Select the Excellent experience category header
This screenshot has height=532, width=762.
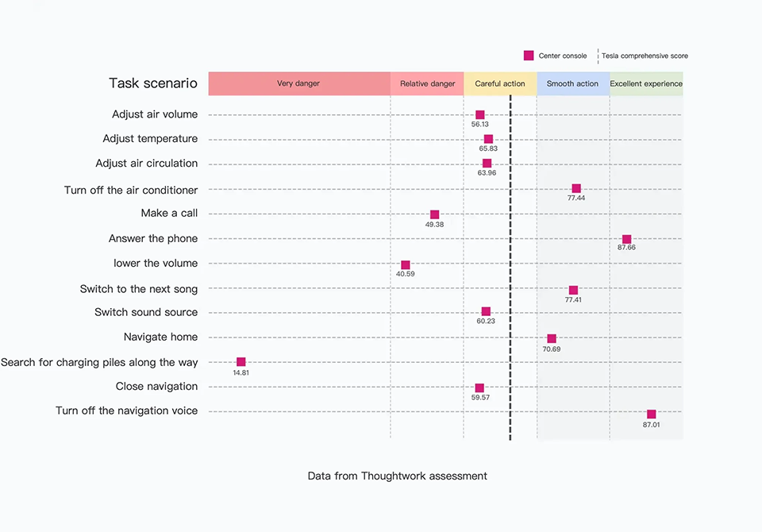pos(646,83)
